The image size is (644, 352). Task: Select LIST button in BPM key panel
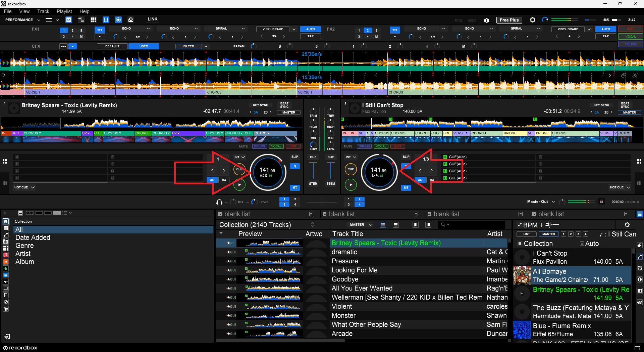coord(527,234)
